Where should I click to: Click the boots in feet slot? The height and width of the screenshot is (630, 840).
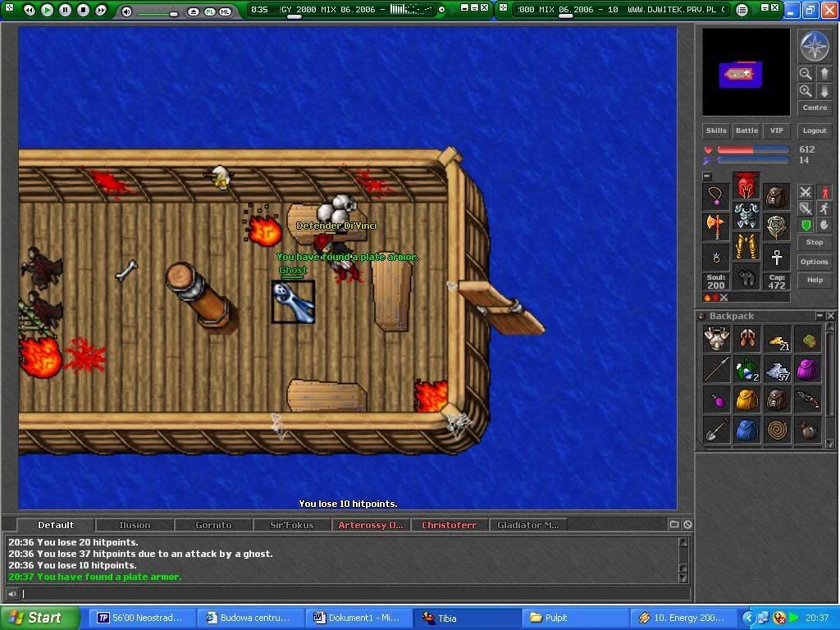tap(746, 276)
